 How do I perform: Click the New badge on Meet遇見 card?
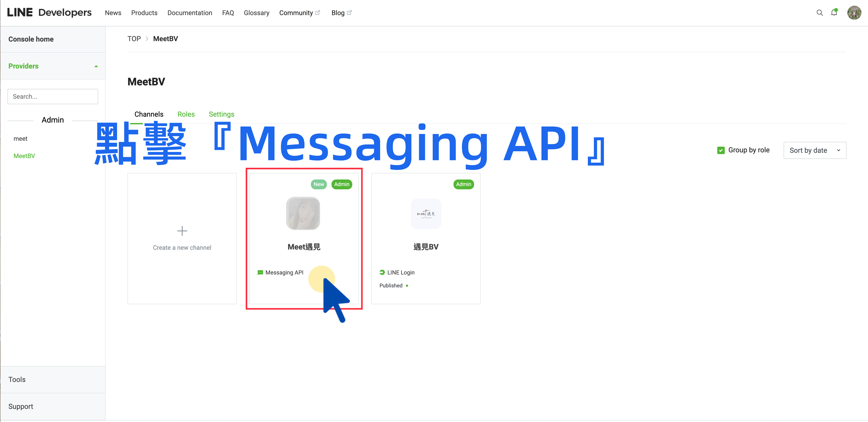coord(319,185)
